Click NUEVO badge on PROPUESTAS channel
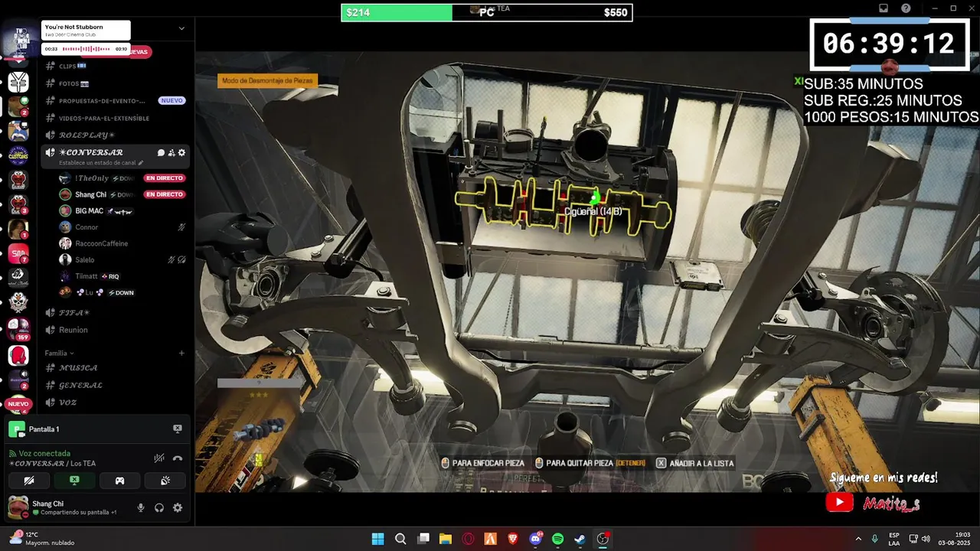Viewport: 980px width, 551px height. tap(172, 100)
